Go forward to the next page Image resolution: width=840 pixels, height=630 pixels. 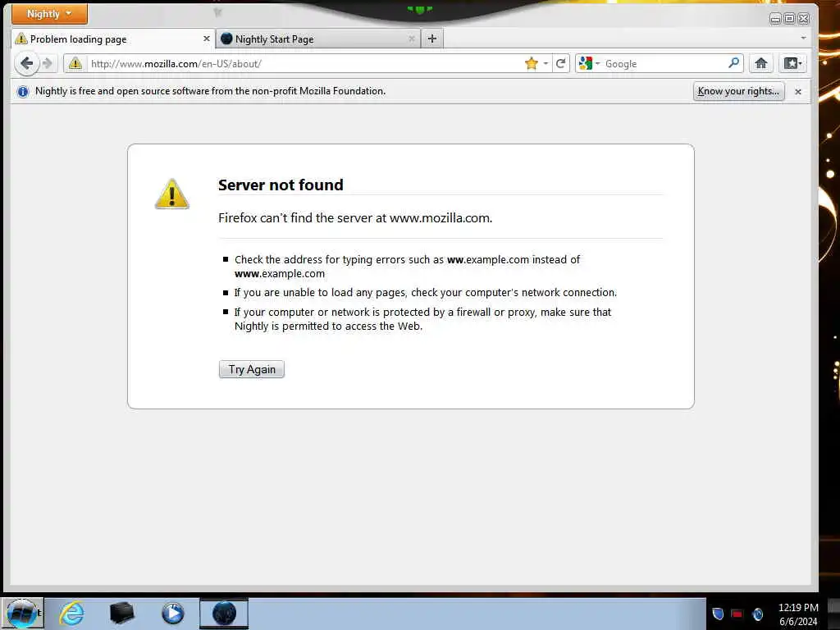pyautogui.click(x=48, y=64)
